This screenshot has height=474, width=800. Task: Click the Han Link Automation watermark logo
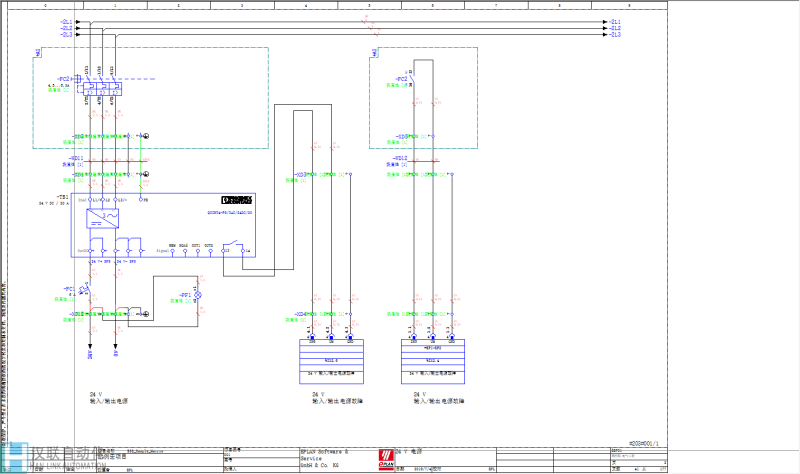tap(65, 457)
